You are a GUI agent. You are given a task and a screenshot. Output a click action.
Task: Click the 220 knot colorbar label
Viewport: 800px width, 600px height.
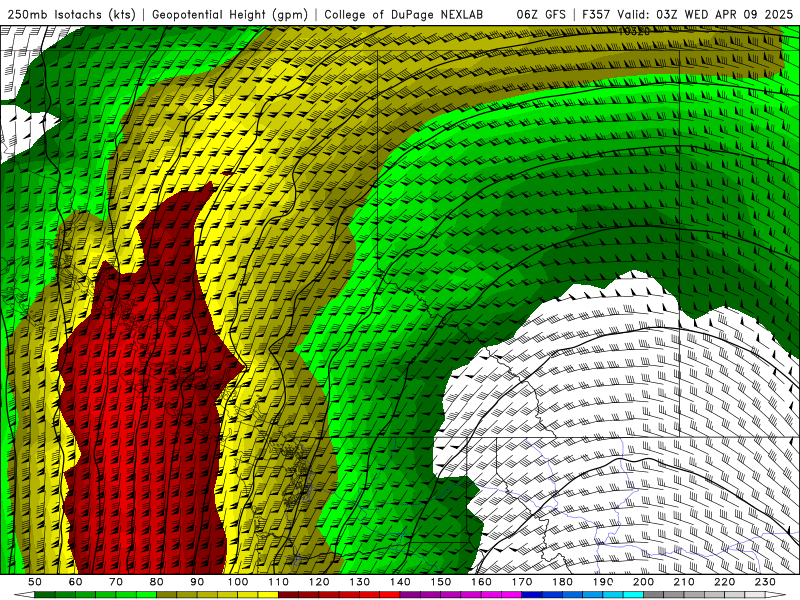point(724,582)
